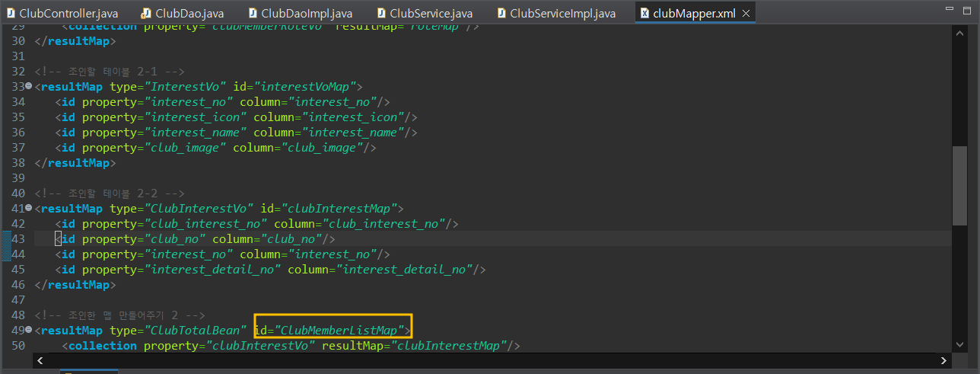
Task: Click the comment '조인할 테이블 2-1'
Action: [x=108, y=72]
